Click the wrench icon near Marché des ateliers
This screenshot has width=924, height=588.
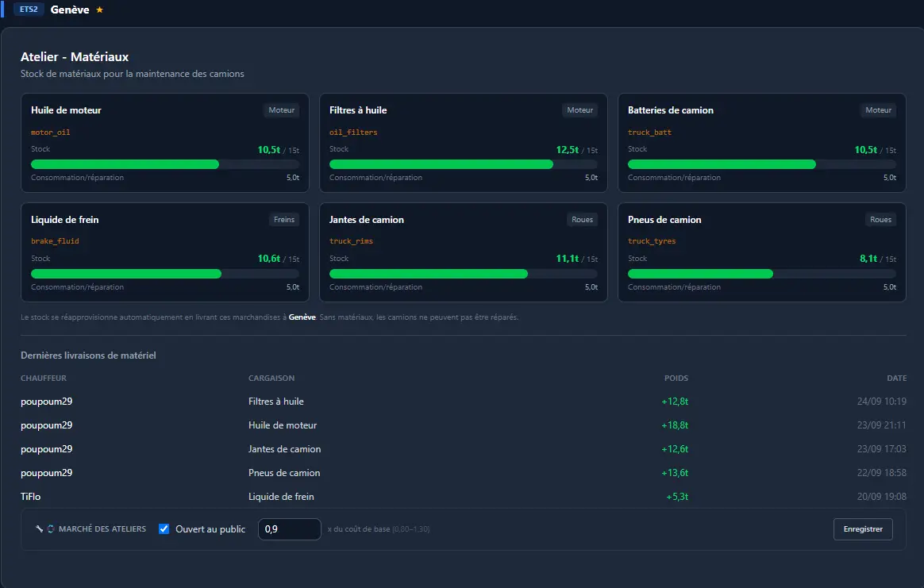40,528
